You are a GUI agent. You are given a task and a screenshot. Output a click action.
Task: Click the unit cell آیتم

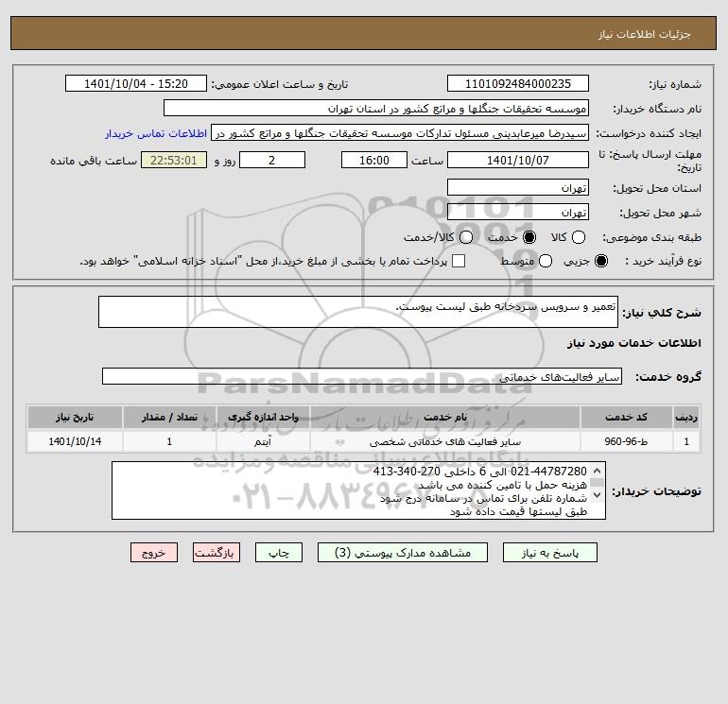[x=263, y=441]
